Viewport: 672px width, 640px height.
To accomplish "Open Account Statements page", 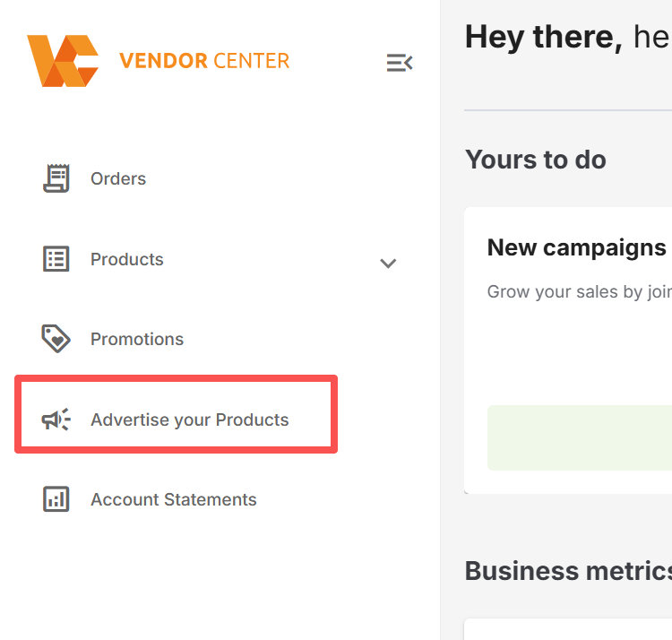I will point(174,499).
